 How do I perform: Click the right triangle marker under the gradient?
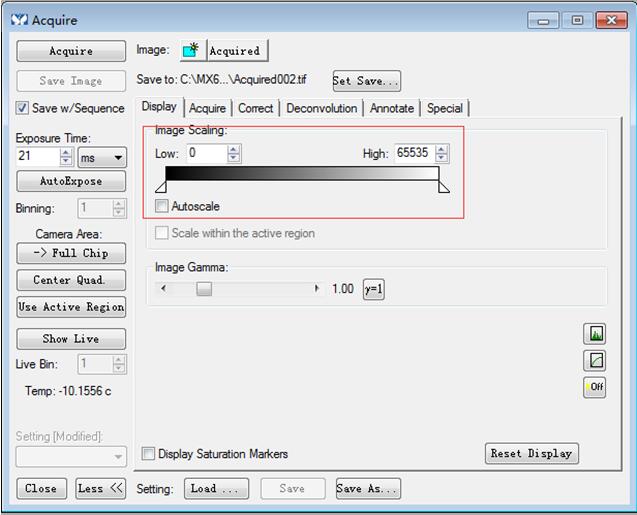click(443, 187)
